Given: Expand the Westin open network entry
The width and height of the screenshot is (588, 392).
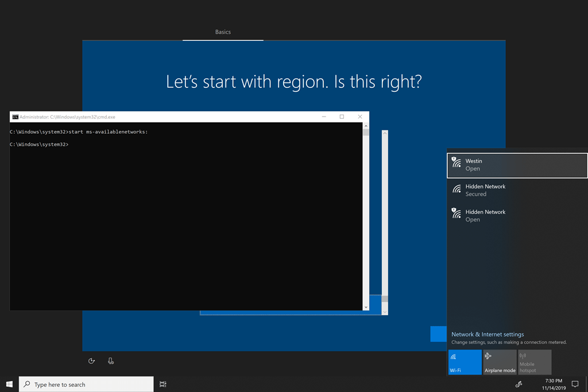Looking at the screenshot, I should pos(517,165).
